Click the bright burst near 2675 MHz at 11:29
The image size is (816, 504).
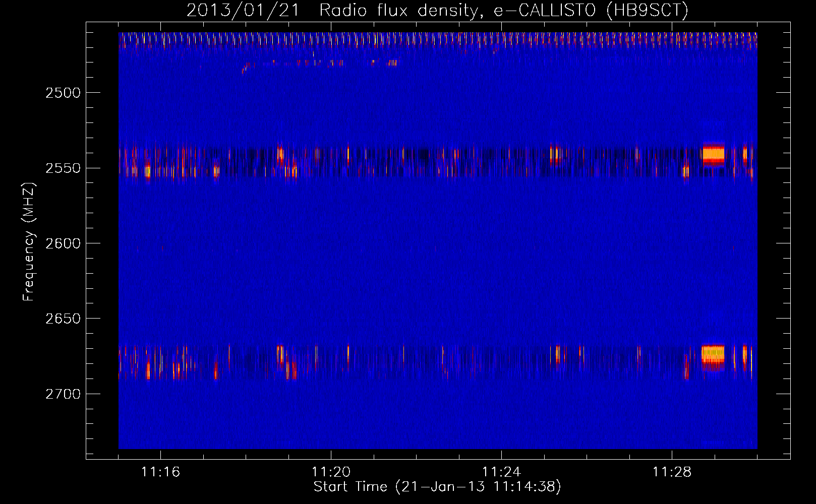[713, 354]
